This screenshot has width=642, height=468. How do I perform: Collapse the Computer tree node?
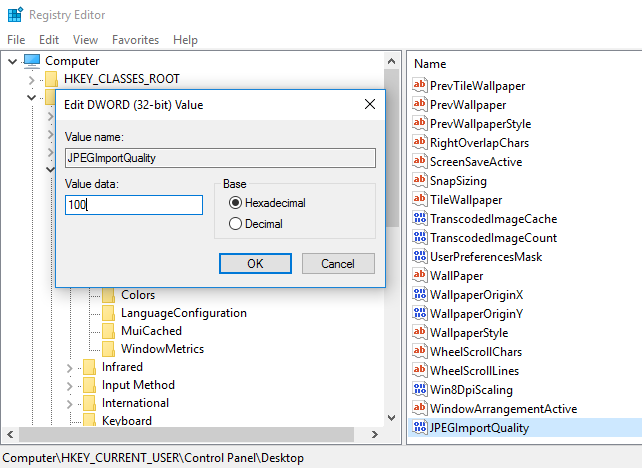pos(13,61)
